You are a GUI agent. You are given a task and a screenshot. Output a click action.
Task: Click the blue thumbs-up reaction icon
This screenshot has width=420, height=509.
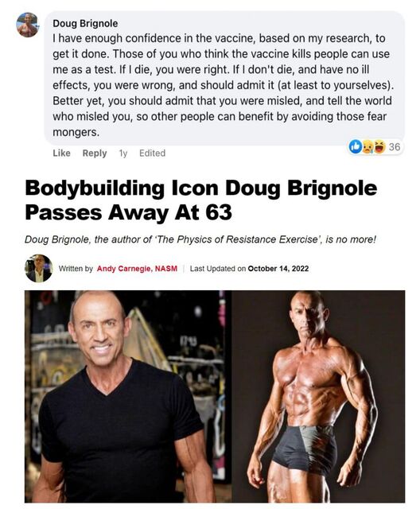point(356,146)
